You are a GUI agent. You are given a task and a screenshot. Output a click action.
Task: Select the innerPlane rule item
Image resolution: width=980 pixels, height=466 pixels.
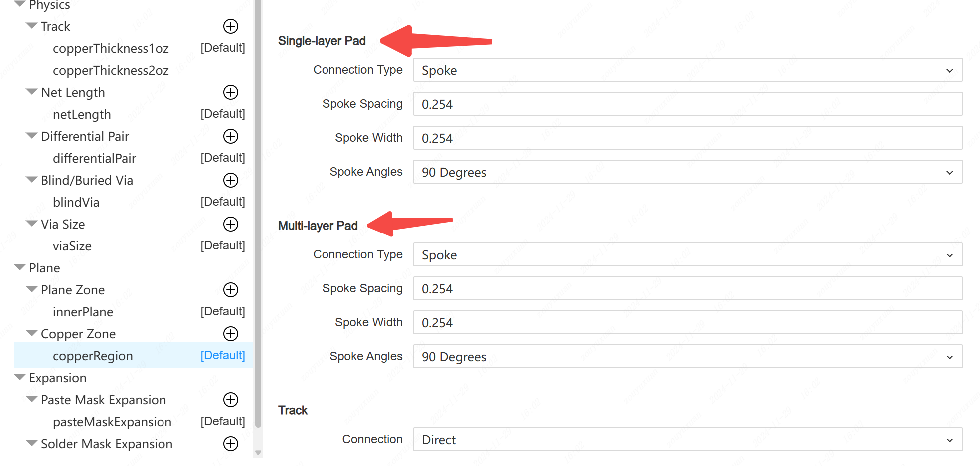tap(83, 312)
